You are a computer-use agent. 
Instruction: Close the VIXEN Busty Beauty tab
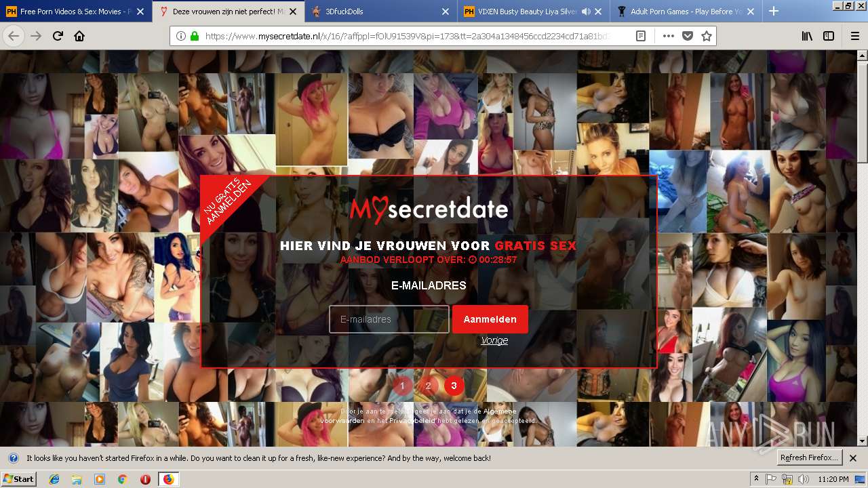pyautogui.click(x=597, y=12)
